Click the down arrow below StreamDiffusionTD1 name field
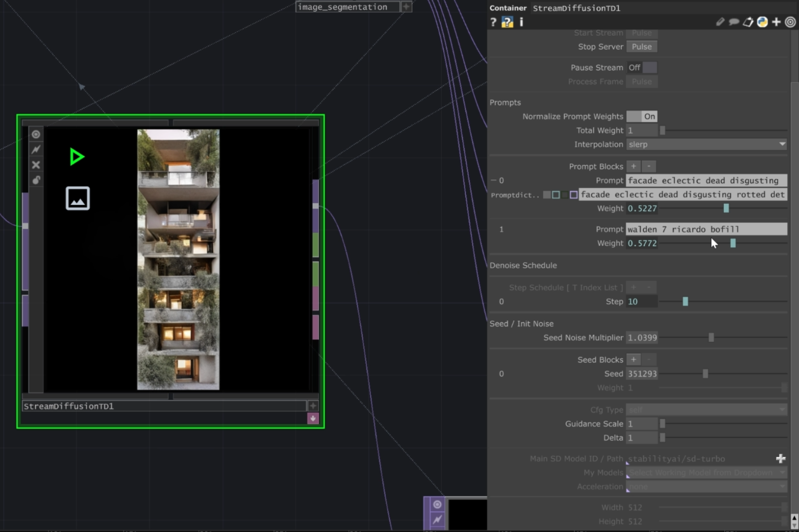 coord(313,418)
